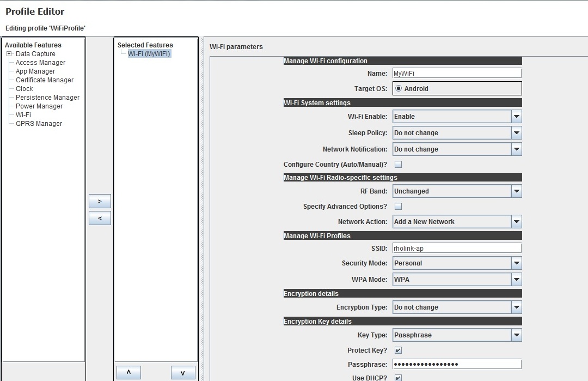
Task: Open the Wi-Fi Enable dropdown
Action: [516, 117]
